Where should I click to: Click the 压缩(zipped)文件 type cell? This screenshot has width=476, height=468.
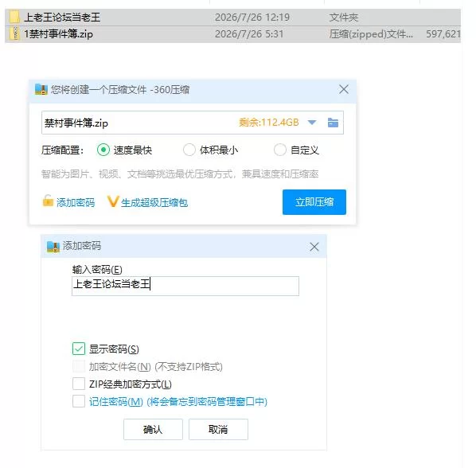pyautogui.click(x=371, y=34)
